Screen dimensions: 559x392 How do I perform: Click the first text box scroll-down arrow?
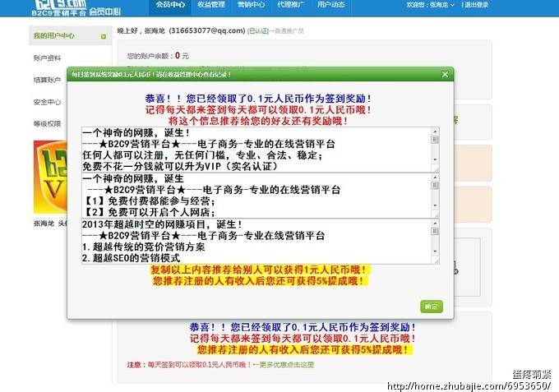coord(435,159)
